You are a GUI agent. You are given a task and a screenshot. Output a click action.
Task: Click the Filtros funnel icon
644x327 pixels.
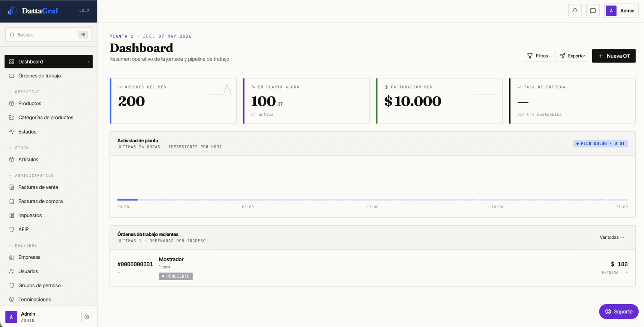pos(530,56)
